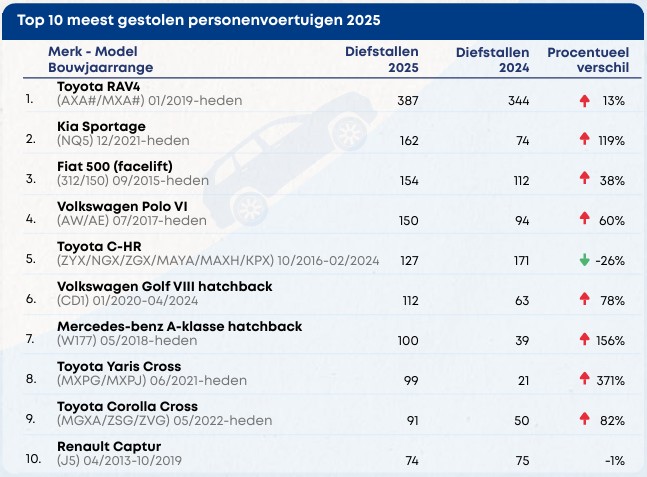Click the Diefstallen 2025 column header
The height and width of the screenshot is (477, 647).
pos(382,59)
